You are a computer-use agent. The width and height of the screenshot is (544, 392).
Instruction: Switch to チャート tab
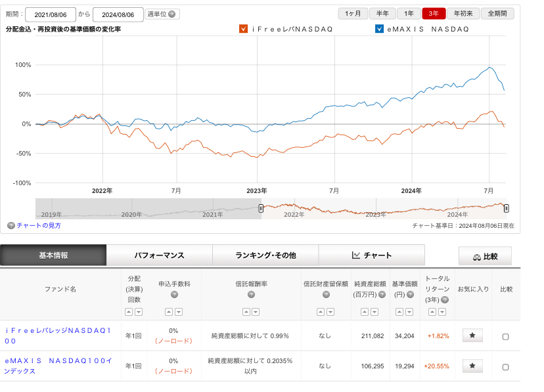(x=372, y=255)
